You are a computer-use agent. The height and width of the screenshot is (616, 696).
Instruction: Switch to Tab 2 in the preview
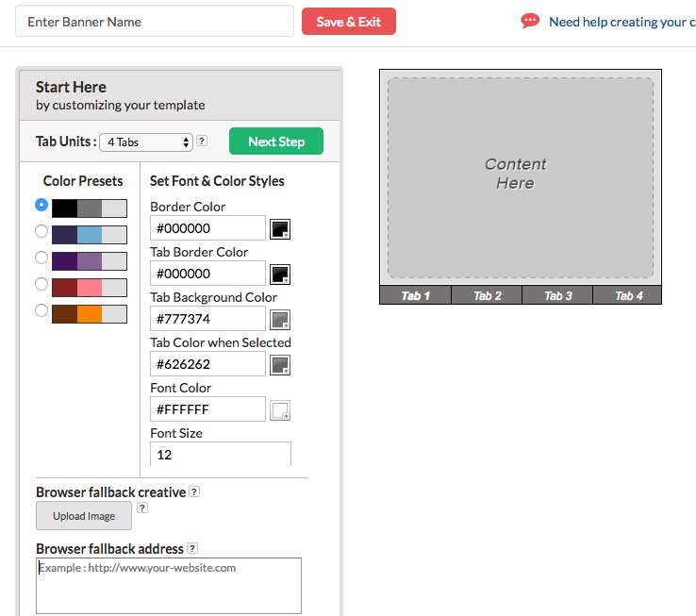click(x=488, y=295)
